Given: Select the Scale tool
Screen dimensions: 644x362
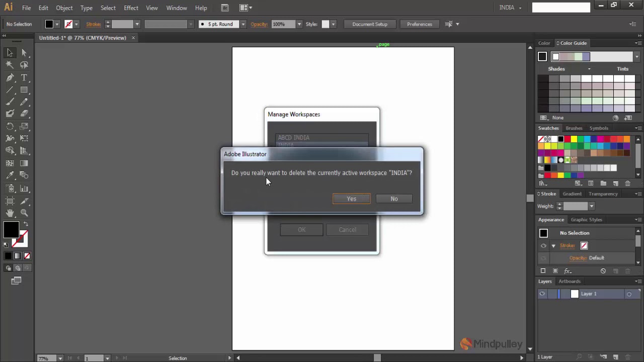Looking at the screenshot, I should click(24, 126).
